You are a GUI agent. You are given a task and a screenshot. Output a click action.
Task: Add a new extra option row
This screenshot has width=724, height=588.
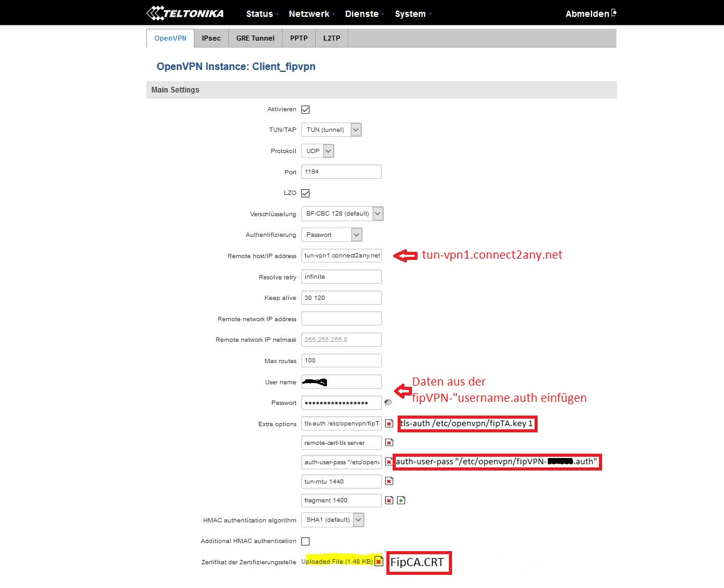(401, 501)
